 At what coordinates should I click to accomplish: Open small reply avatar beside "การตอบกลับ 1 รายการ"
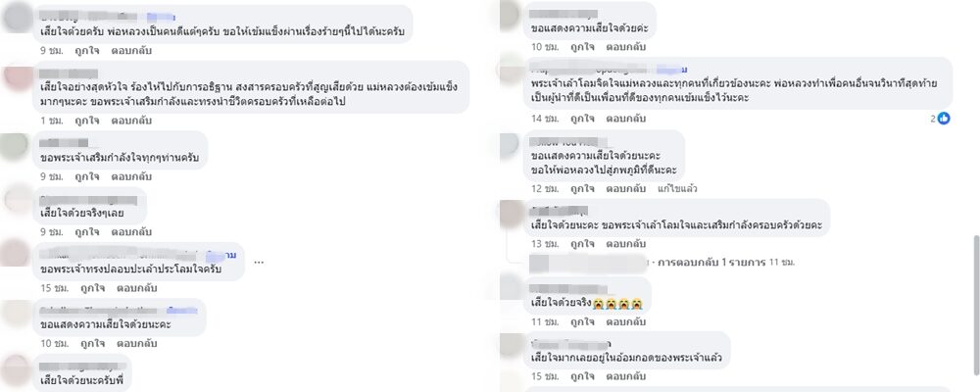pos(537,263)
